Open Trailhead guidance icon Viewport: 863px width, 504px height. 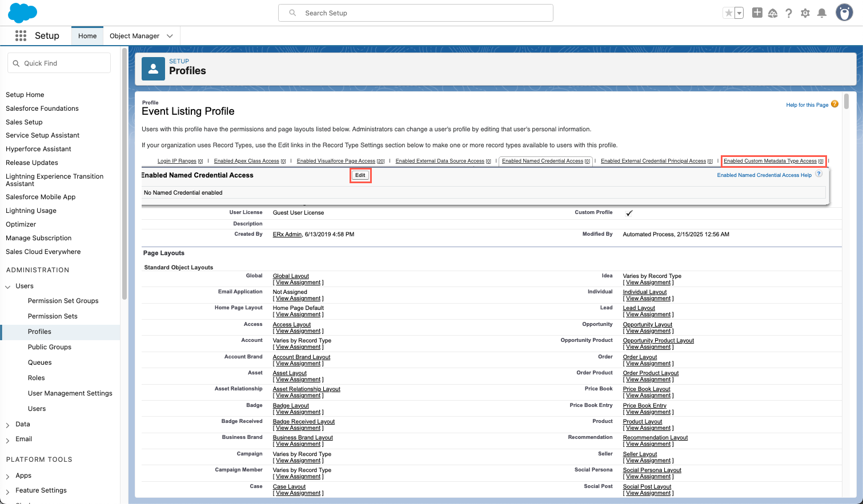point(773,13)
